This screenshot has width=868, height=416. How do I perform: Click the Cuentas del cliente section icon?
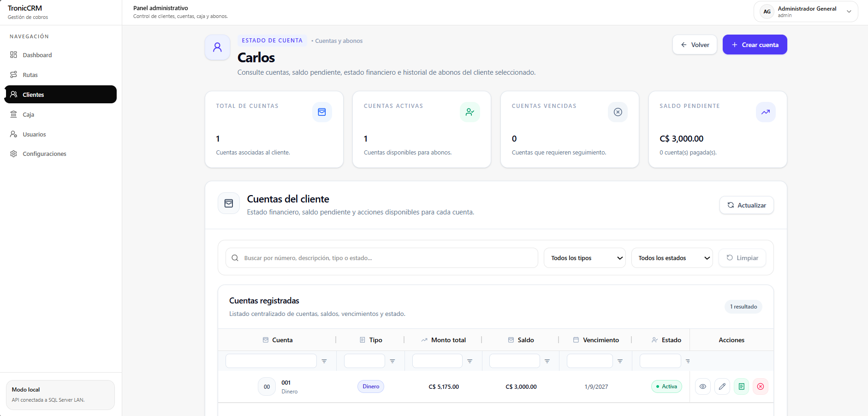(229, 203)
